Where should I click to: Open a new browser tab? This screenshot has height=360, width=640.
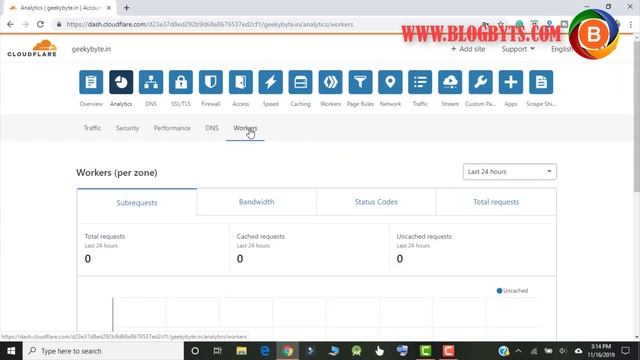(127, 8)
